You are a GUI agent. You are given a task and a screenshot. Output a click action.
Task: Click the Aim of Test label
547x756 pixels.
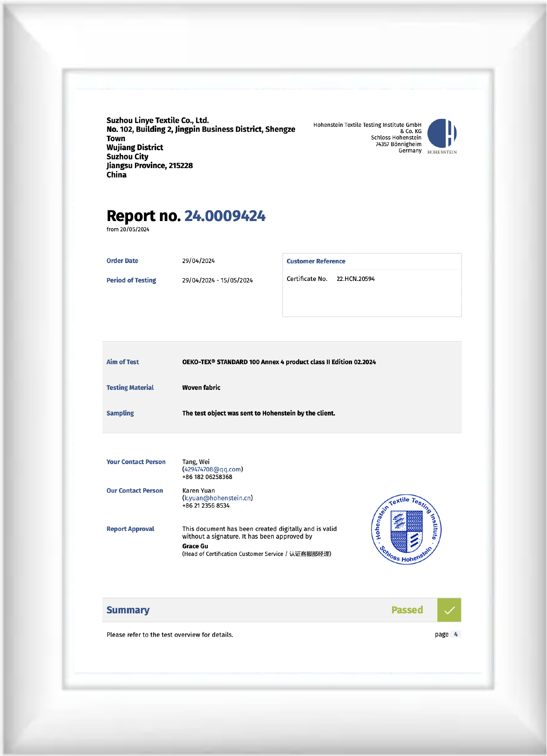click(122, 362)
